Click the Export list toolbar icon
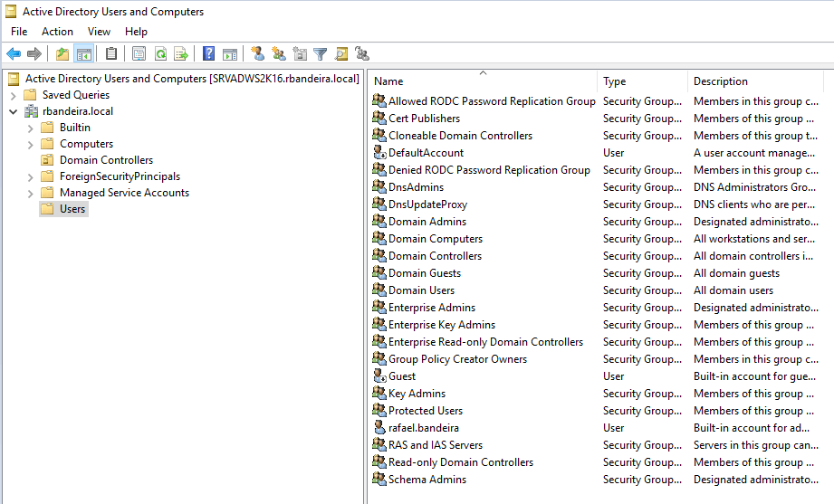 point(181,53)
